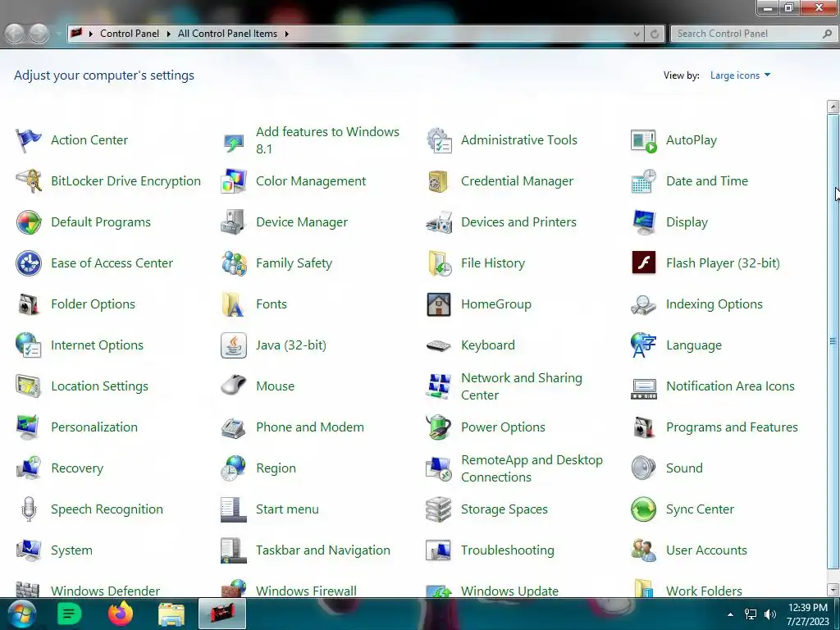Click the Fonts folder icon
Screen dimensions: 840x630
tap(234, 304)
